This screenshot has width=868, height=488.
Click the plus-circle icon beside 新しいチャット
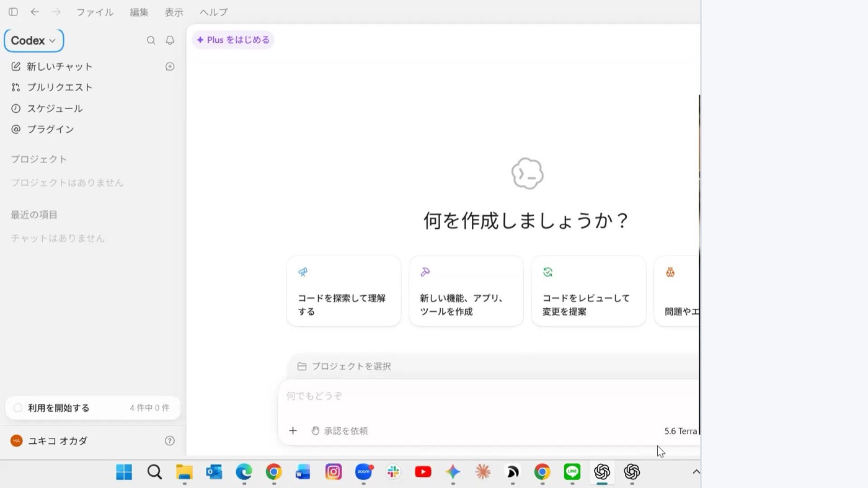coord(170,66)
